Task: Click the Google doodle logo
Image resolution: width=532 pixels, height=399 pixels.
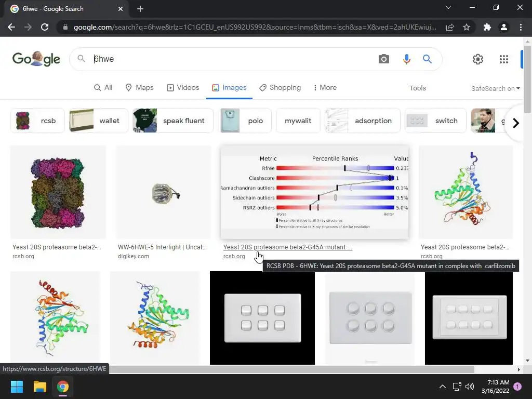Action: point(36,59)
